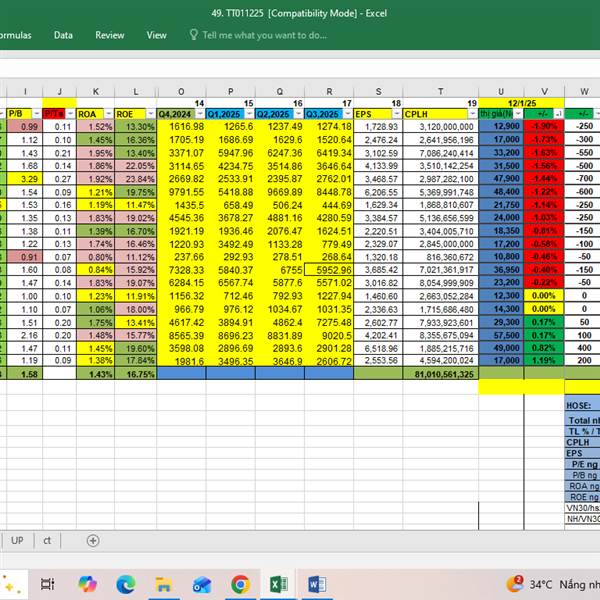
Task: Open the EPS column filter dropdown
Action: click(397, 114)
